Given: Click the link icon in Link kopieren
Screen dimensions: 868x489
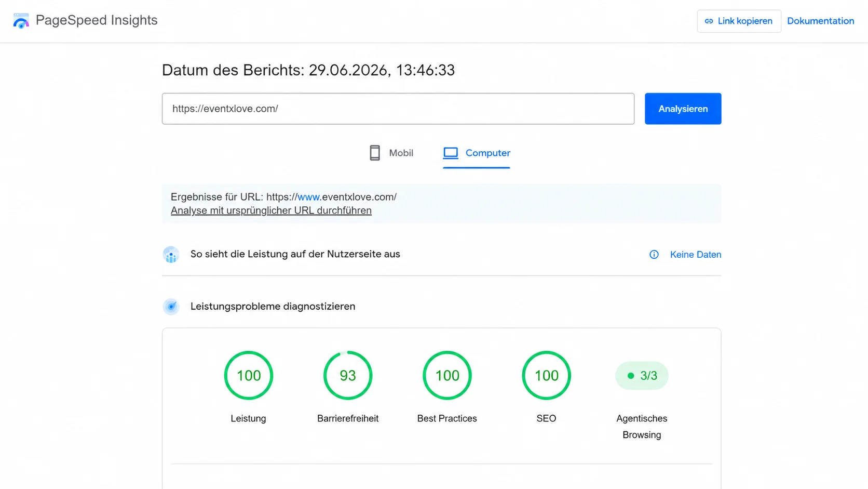Looking at the screenshot, I should [709, 21].
